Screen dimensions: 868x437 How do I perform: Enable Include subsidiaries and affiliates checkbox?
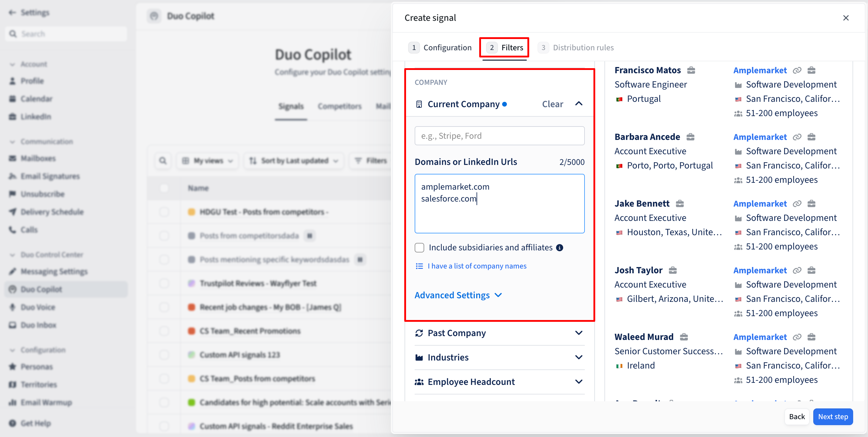419,247
